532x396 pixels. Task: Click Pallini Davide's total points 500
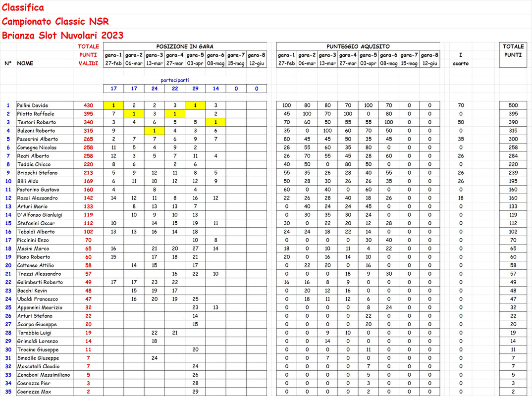[x=513, y=105]
